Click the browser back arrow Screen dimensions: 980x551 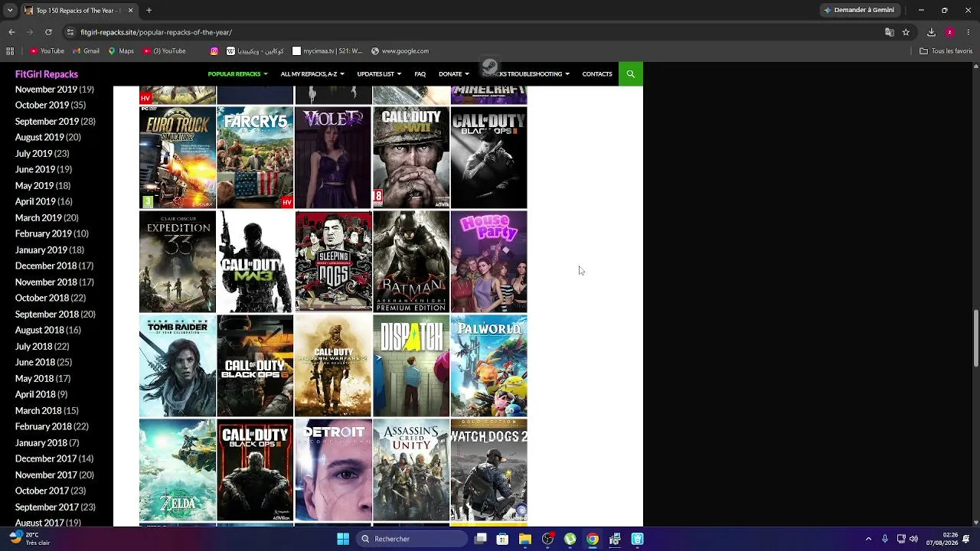11,32
